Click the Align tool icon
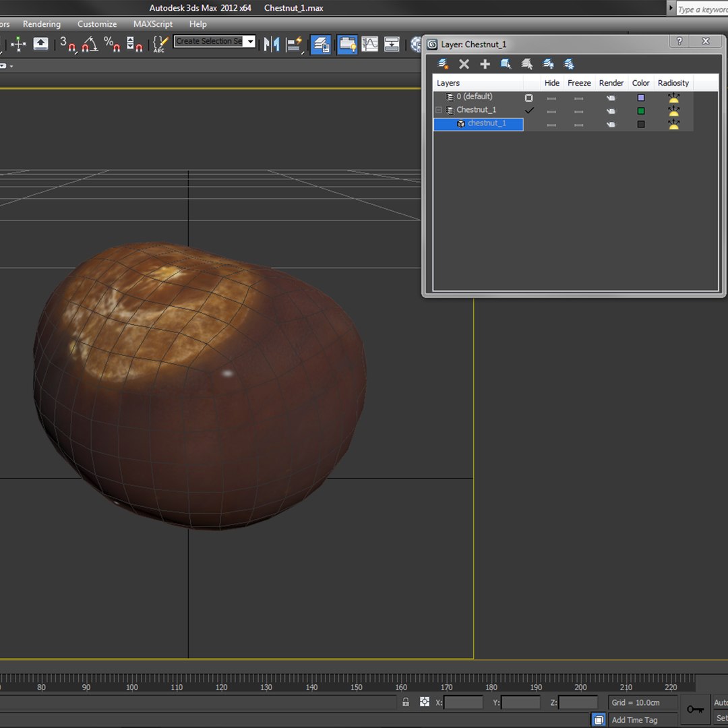Screen dimensions: 728x728 (294, 44)
